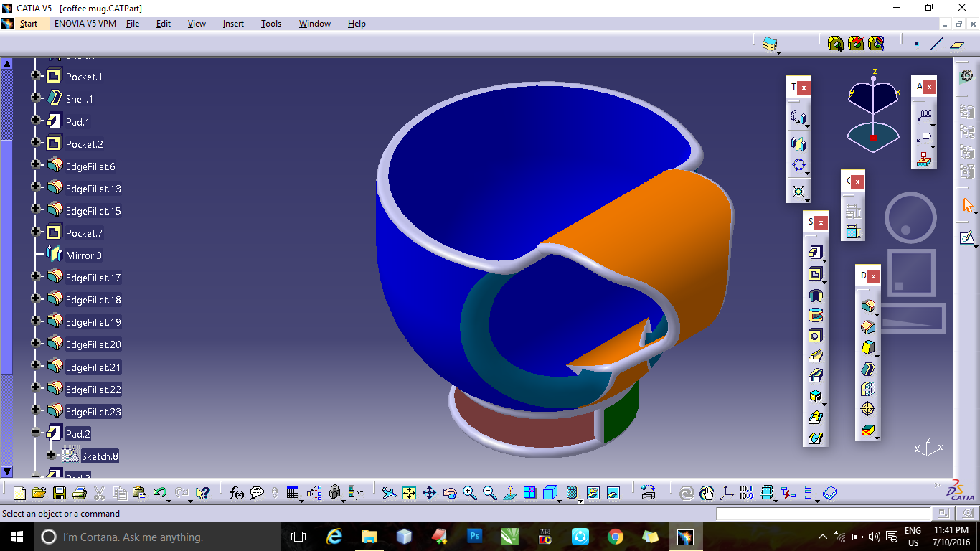Select EdgeFillet.17 in the tree
The width and height of the screenshot is (980, 551).
[93, 278]
